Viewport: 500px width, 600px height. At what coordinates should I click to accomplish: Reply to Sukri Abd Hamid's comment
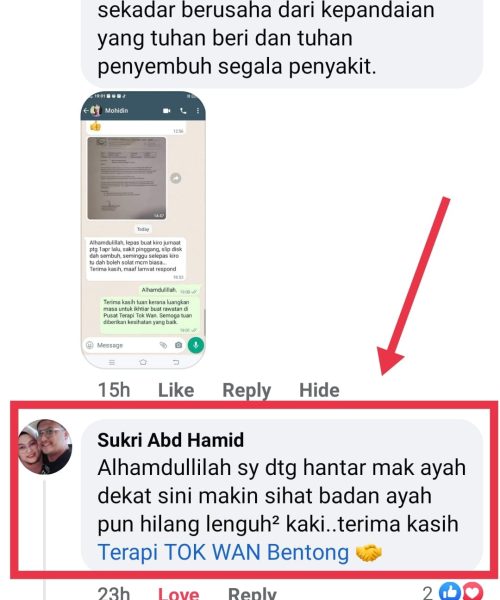(252, 593)
